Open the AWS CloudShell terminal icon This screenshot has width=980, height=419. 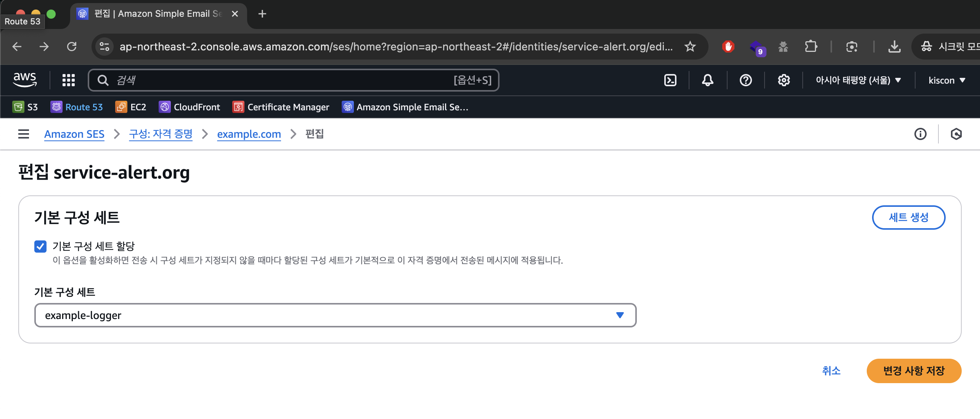tap(670, 80)
